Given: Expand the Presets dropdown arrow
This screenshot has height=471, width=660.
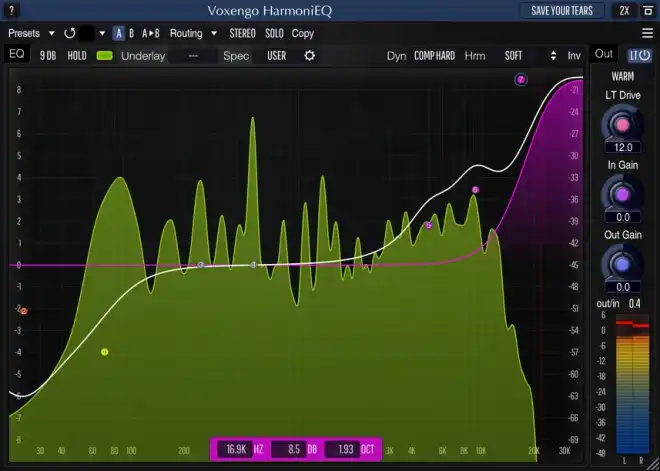Looking at the screenshot, I should tap(51, 33).
